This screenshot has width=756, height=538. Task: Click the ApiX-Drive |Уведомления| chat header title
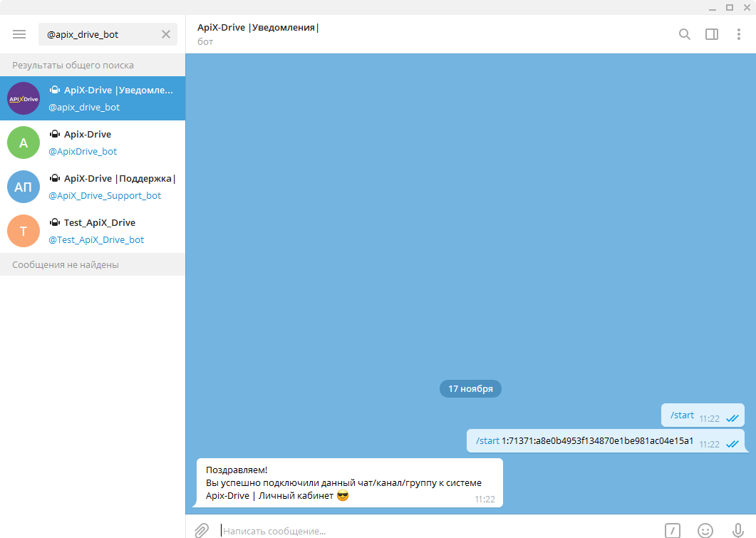coord(258,28)
